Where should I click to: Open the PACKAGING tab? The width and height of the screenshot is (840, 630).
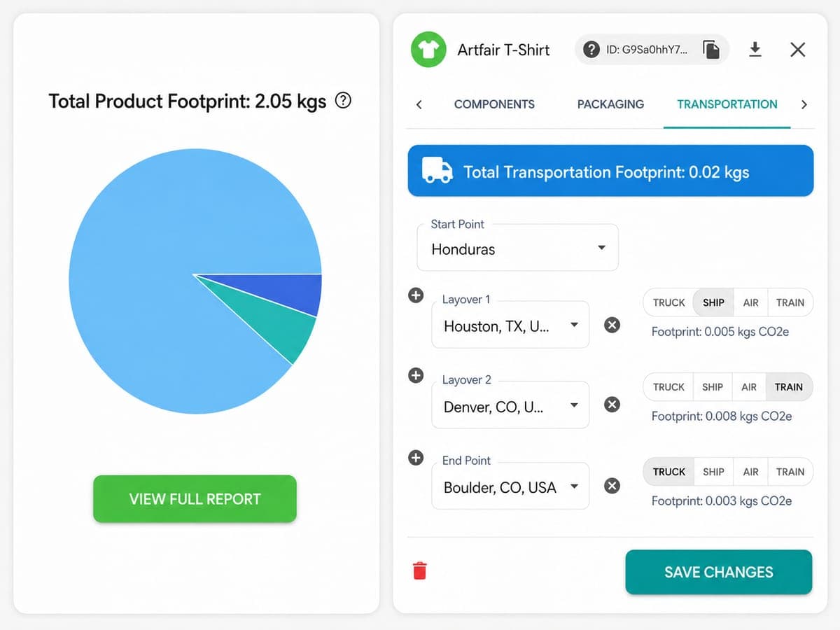610,104
